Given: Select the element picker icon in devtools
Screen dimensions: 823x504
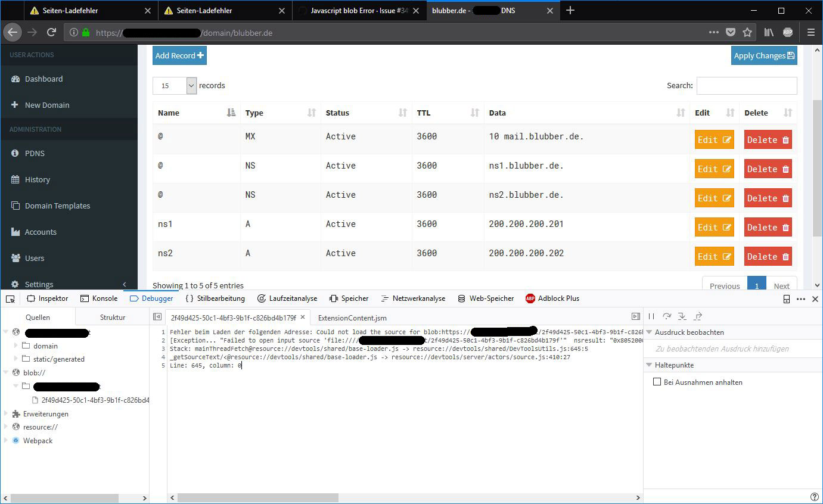Looking at the screenshot, I should pyautogui.click(x=10, y=298).
